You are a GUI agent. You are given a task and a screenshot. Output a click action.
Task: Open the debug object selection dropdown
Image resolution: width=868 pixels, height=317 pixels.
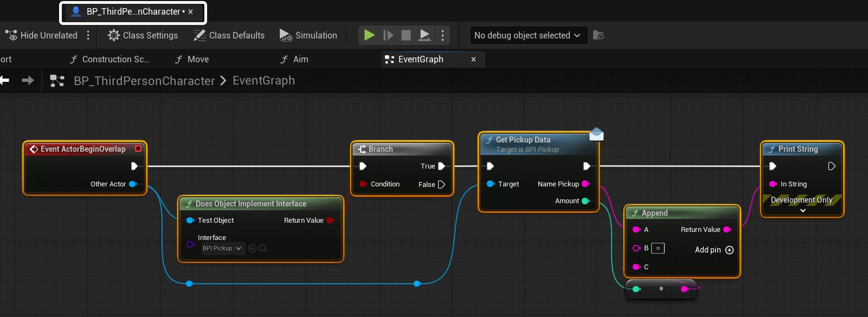click(527, 35)
